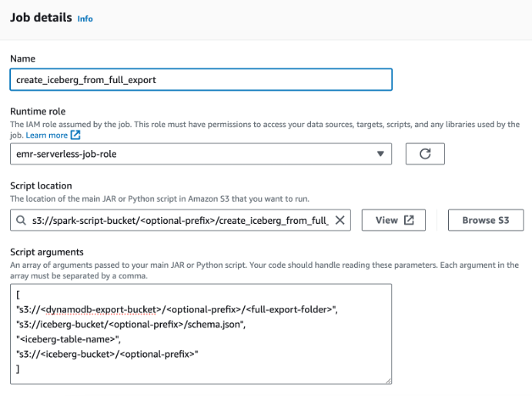Click the textarea resize grip corner
The image size is (532, 397).
pyautogui.click(x=389, y=381)
